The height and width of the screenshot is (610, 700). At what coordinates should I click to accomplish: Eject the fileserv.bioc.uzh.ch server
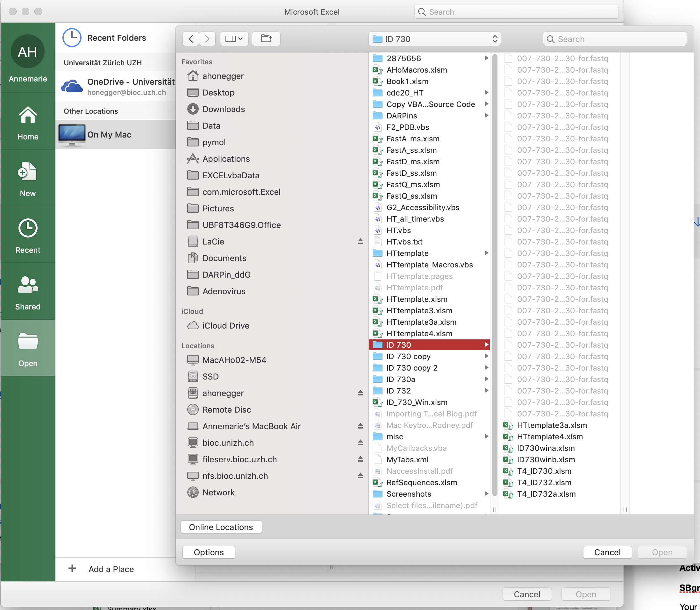[x=360, y=459]
